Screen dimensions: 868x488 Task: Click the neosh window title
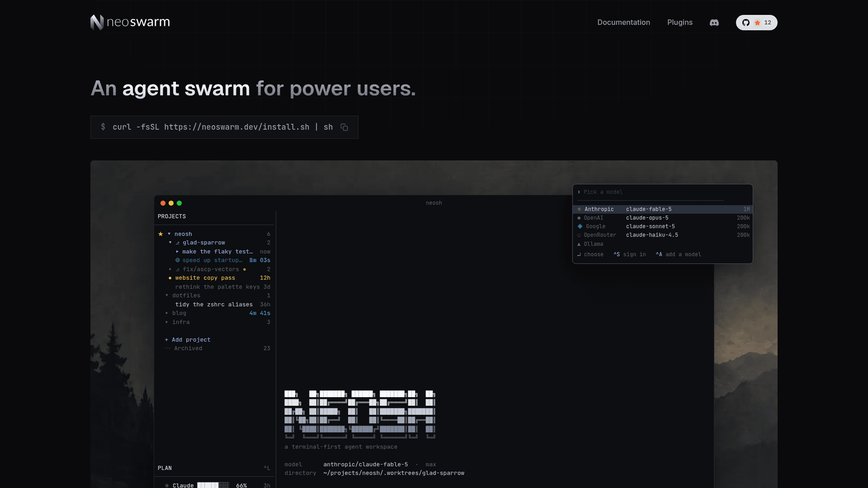(x=434, y=203)
